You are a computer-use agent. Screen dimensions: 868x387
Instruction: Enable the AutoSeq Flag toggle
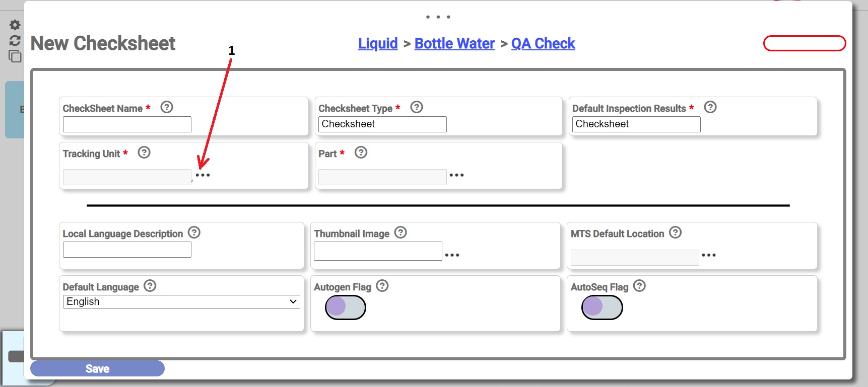coord(602,307)
